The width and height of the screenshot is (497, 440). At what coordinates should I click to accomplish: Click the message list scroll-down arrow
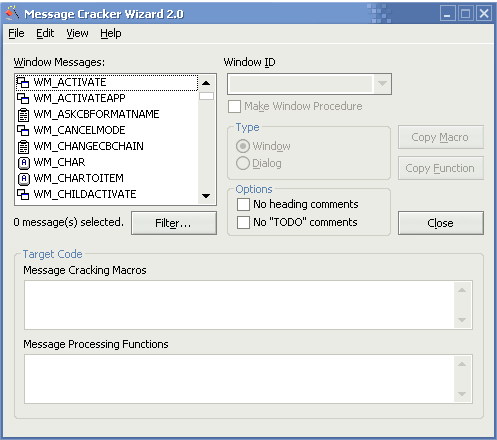point(206,196)
